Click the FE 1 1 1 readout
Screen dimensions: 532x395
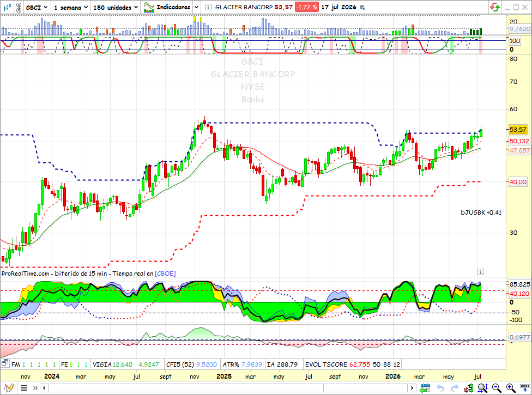point(74,364)
